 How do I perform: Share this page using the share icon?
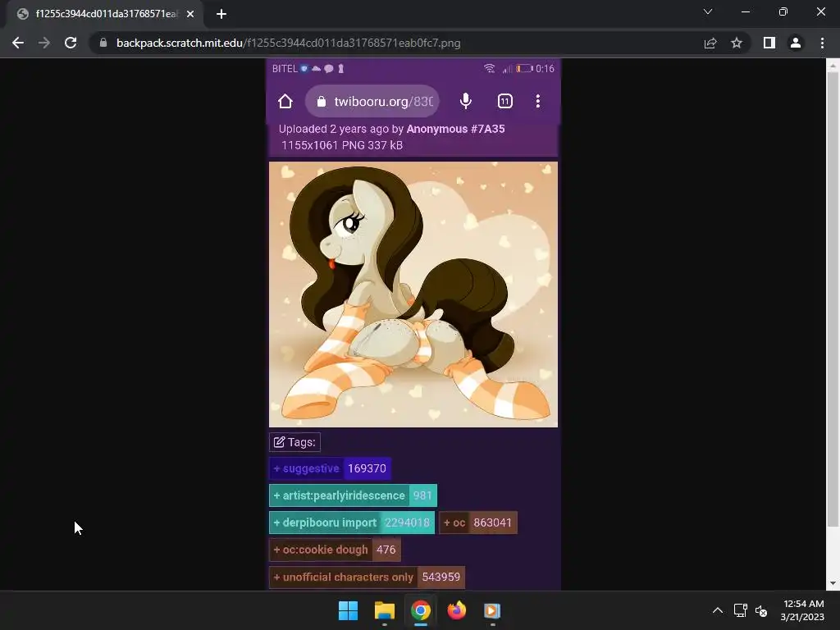pyautogui.click(x=710, y=43)
